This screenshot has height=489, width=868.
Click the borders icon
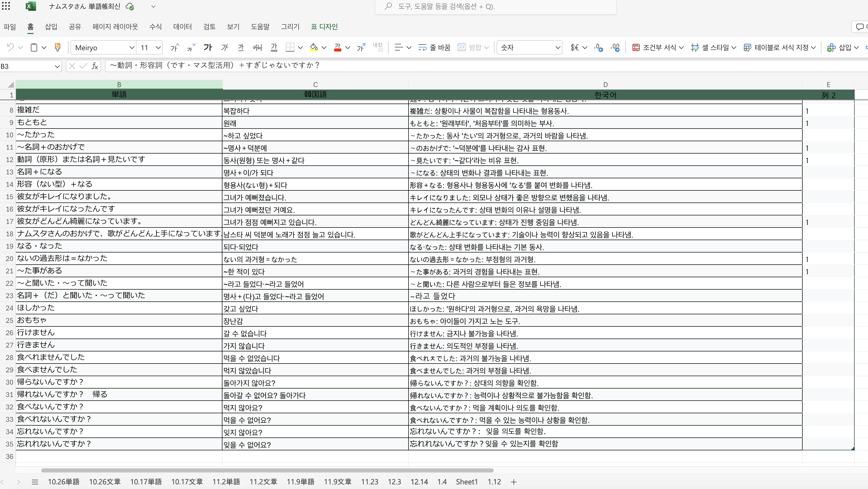[290, 48]
